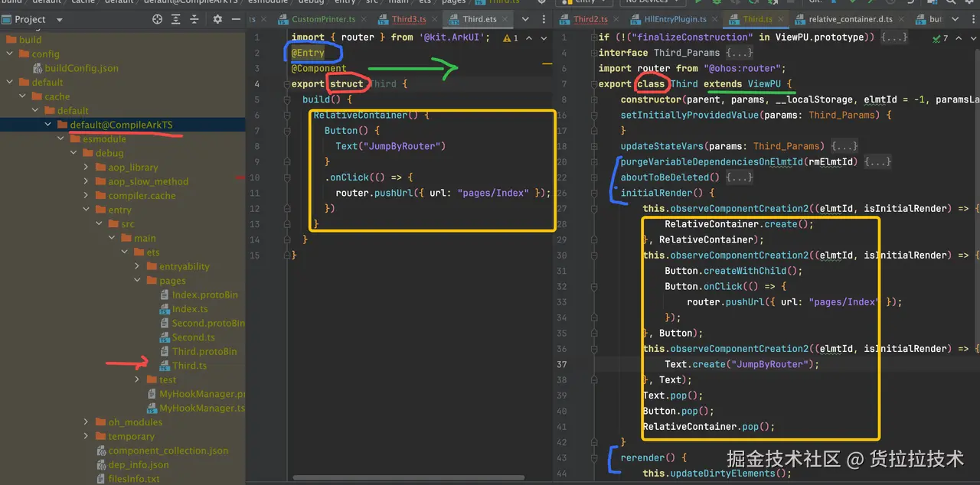Collapse the pages folder

pos(137,281)
